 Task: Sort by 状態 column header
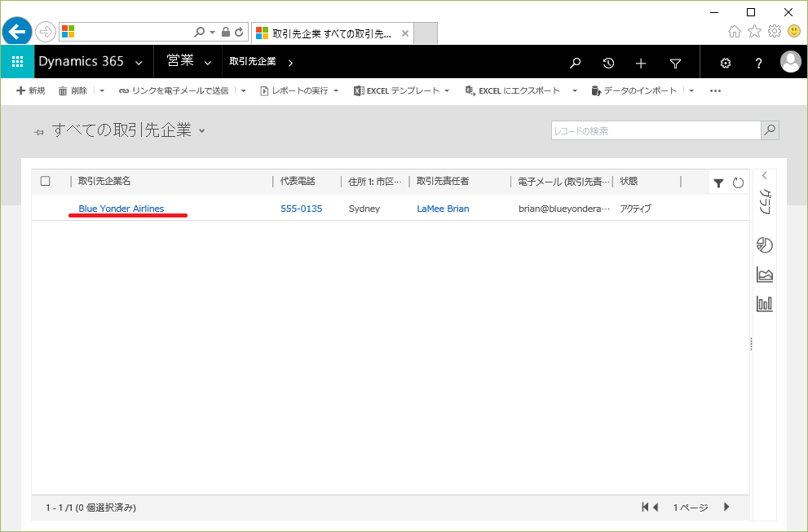629,181
